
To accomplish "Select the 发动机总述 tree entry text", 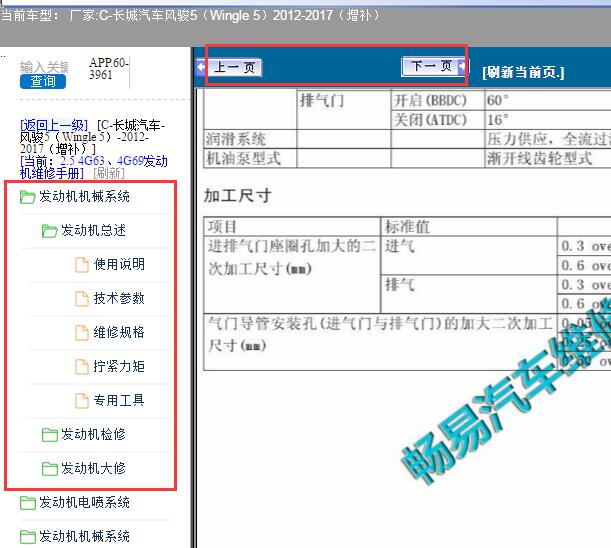I will click(x=93, y=230).
